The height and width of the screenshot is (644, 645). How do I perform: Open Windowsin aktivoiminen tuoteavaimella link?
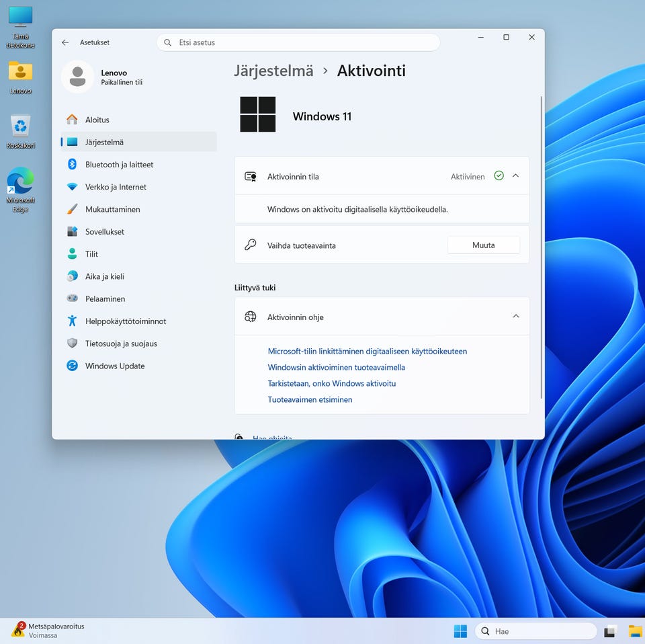(336, 367)
